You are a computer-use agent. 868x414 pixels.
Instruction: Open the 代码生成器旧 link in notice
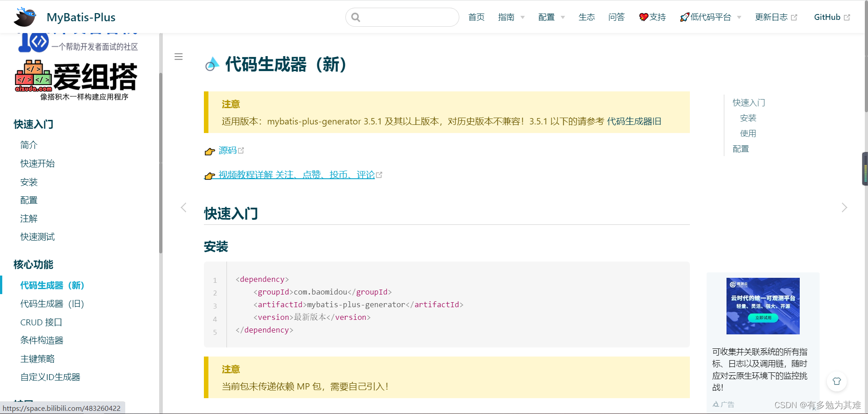634,121
